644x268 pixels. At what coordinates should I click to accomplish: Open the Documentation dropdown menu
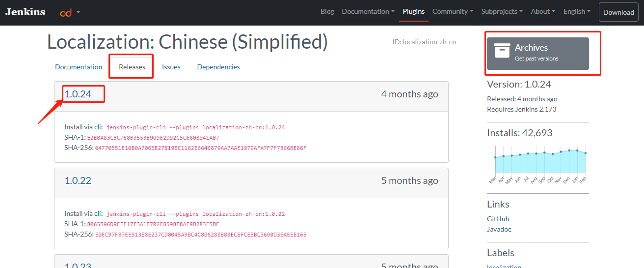pyautogui.click(x=368, y=11)
